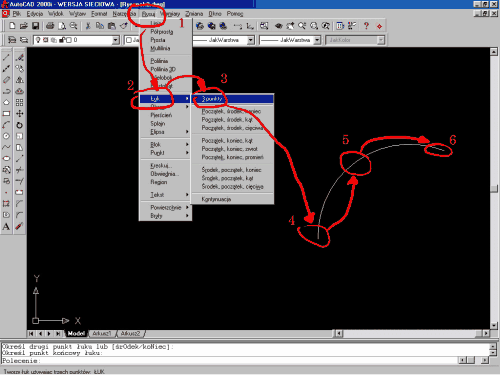Viewport: 500px width, 375px height.
Task: Click the Cut scissors icon
Action: 88,26
